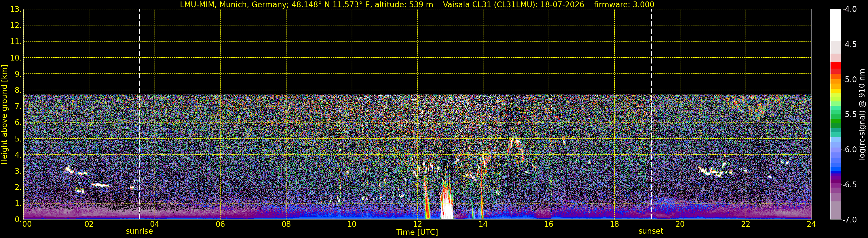868x238 pixels.
Task: Click the 'Time [UTC]' axis label
Action: 417,232
